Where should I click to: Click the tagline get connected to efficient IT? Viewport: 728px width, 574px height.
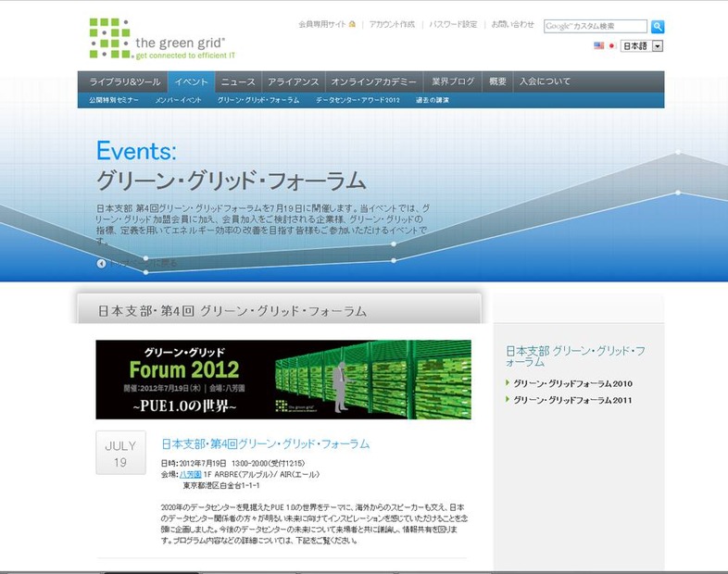click(185, 56)
